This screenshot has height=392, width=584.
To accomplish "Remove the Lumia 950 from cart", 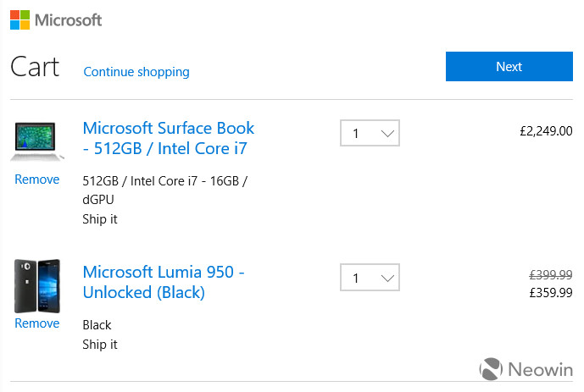I will (x=37, y=323).
